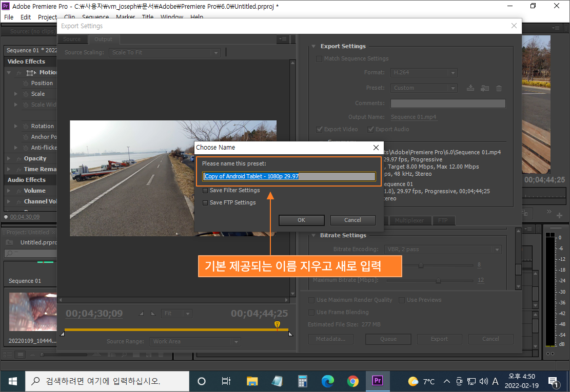Click the Premiere Pro taskbar icon
Image resolution: width=570 pixels, height=392 pixels.
[x=378, y=381]
